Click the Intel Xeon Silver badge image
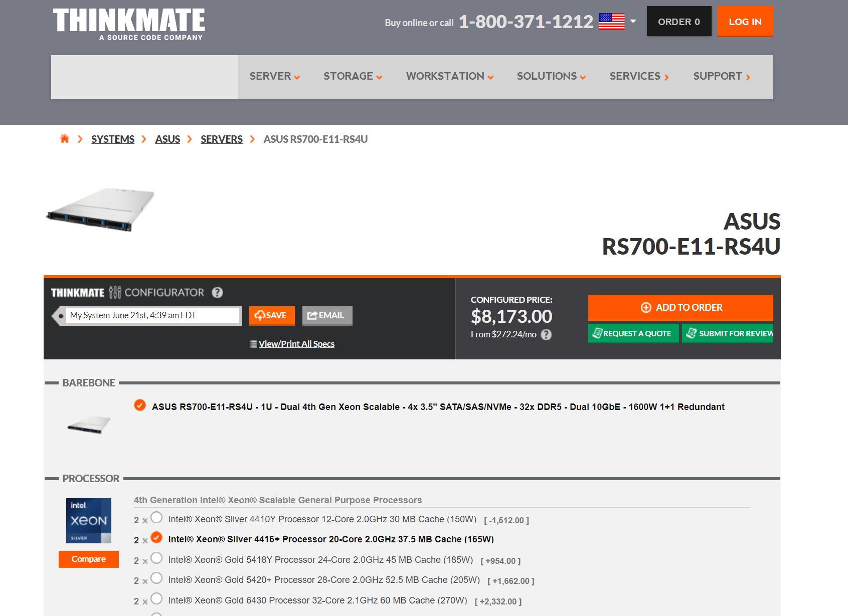 [x=89, y=521]
